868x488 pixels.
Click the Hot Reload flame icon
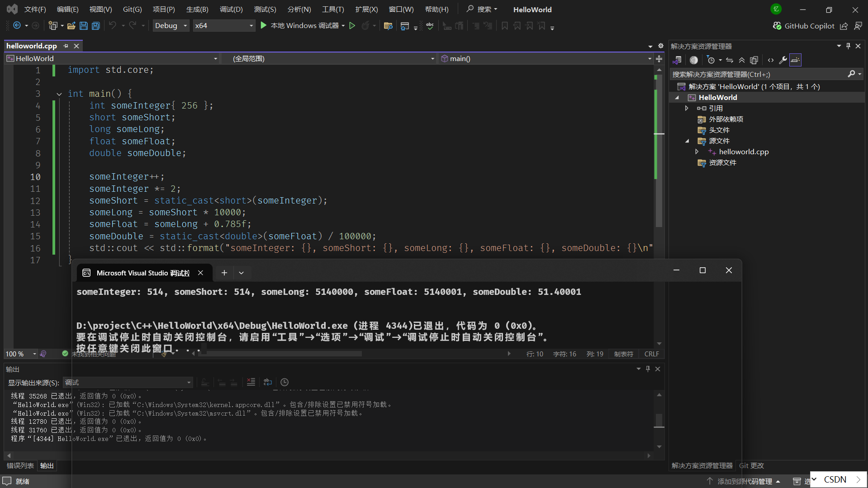point(365,26)
